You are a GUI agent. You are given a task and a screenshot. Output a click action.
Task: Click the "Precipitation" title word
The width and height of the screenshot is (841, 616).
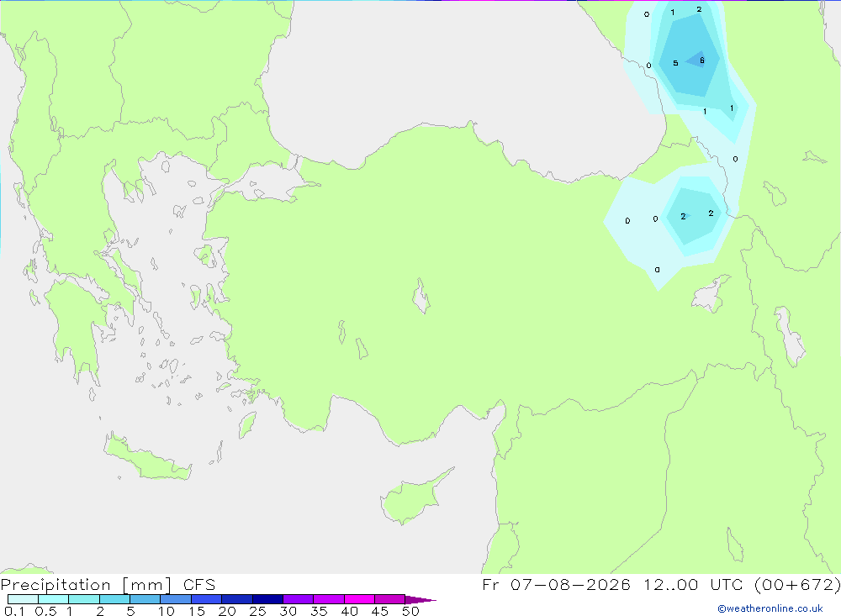(56, 585)
